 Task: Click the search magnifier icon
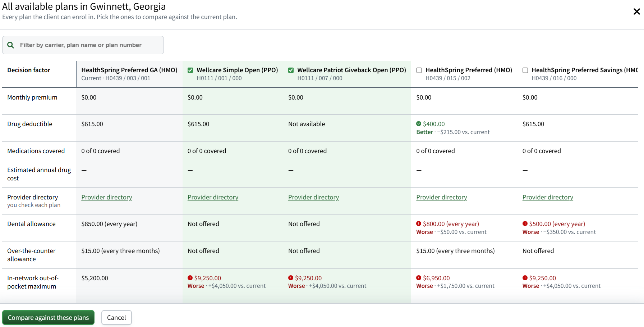pyautogui.click(x=11, y=45)
